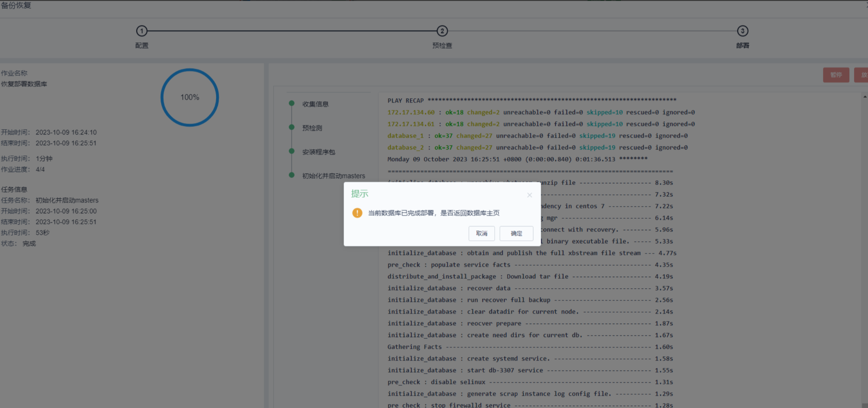The height and width of the screenshot is (408, 868).
Task: Select the 初始化并启动masters task step
Action: [334, 176]
